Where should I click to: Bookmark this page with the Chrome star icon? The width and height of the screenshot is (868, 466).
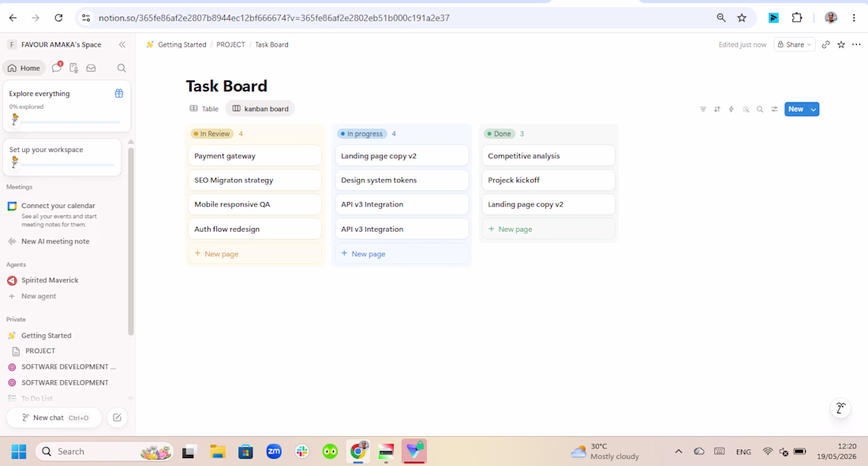click(742, 17)
